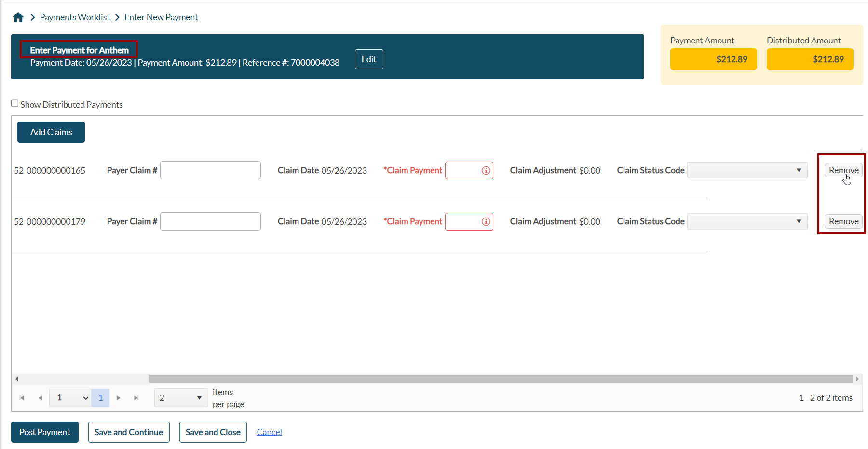This screenshot has width=868, height=449.
Task: Click the Cancel link
Action: pos(269,432)
